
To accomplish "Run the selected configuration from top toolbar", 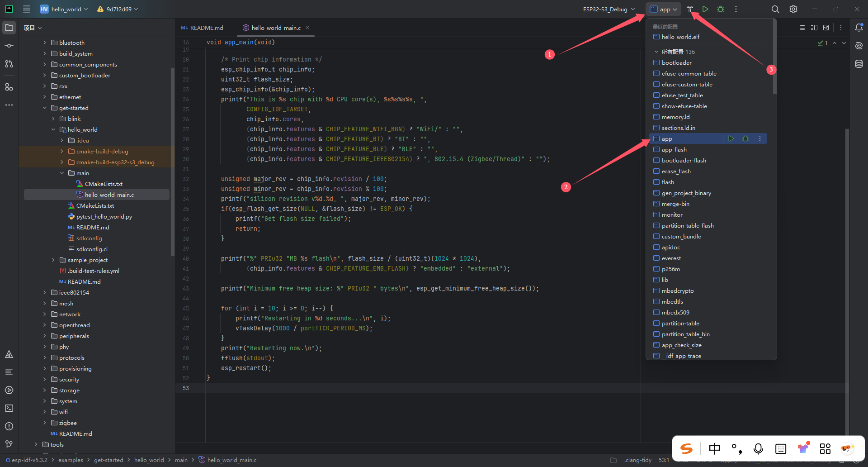I will point(705,9).
